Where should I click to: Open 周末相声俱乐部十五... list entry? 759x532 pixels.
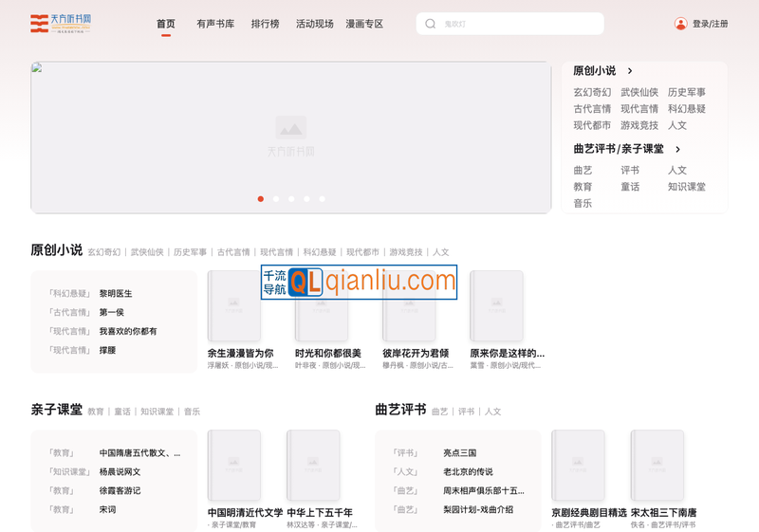pos(484,490)
